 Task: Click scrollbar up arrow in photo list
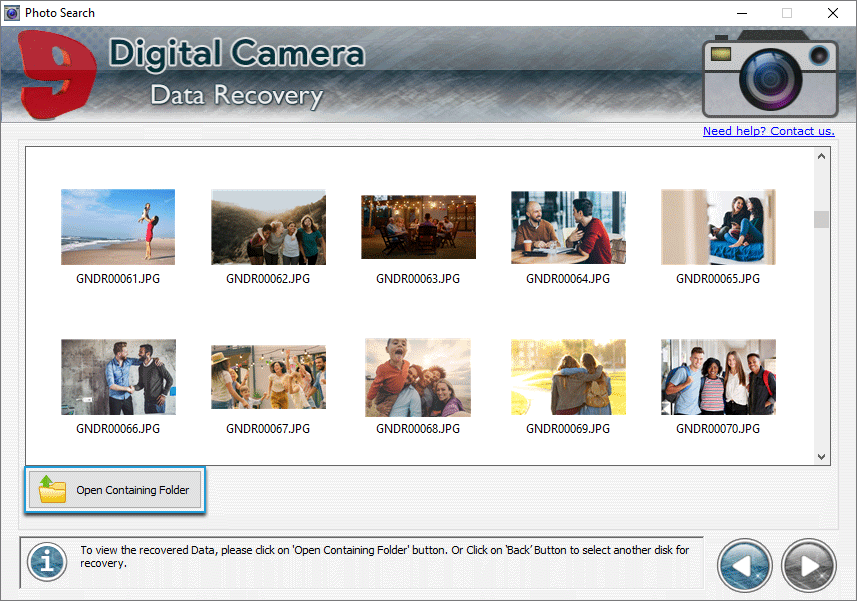822,157
